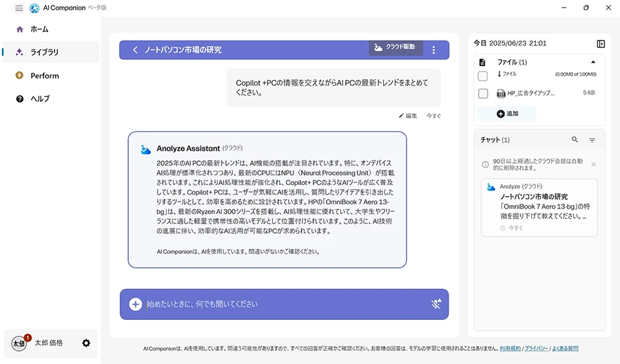Viewport: 620px width, 364px height.
Task: Click the クラウド駆動 button
Action: pos(396,47)
